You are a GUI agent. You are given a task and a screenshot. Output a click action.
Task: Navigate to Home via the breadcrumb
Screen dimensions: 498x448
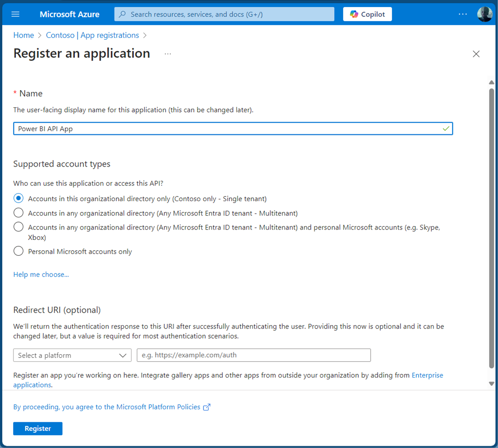[23, 35]
